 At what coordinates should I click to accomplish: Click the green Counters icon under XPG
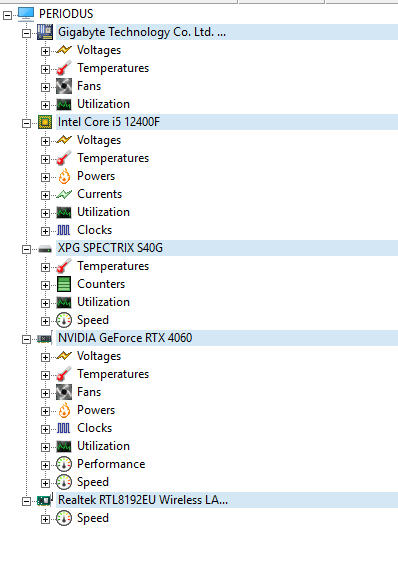(x=64, y=284)
